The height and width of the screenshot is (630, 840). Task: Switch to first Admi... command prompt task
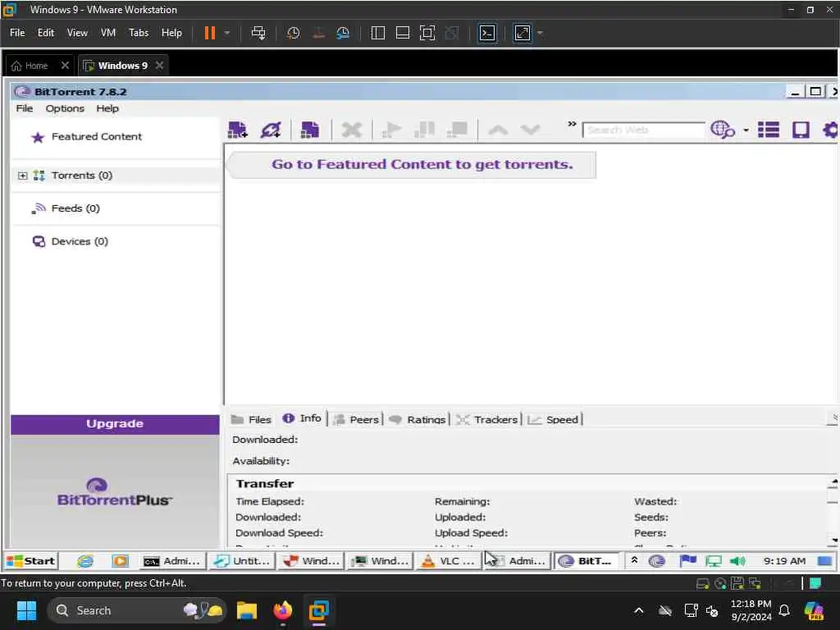[172, 561]
